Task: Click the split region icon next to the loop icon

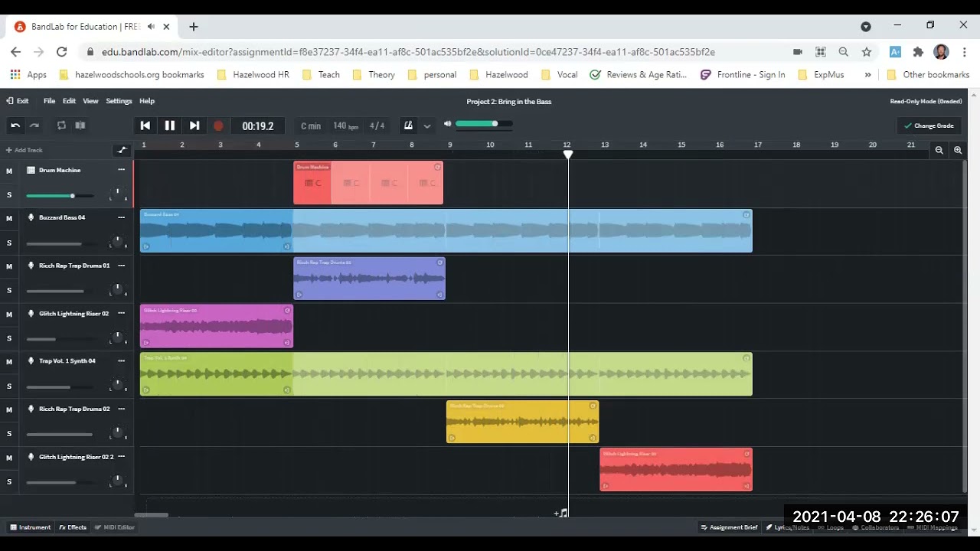Action: click(80, 126)
